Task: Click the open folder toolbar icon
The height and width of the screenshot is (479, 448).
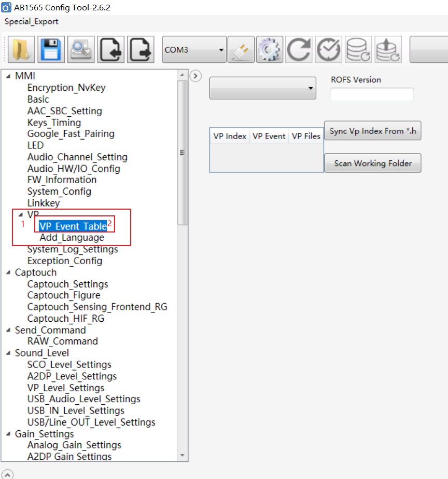Action: pyautogui.click(x=21, y=50)
